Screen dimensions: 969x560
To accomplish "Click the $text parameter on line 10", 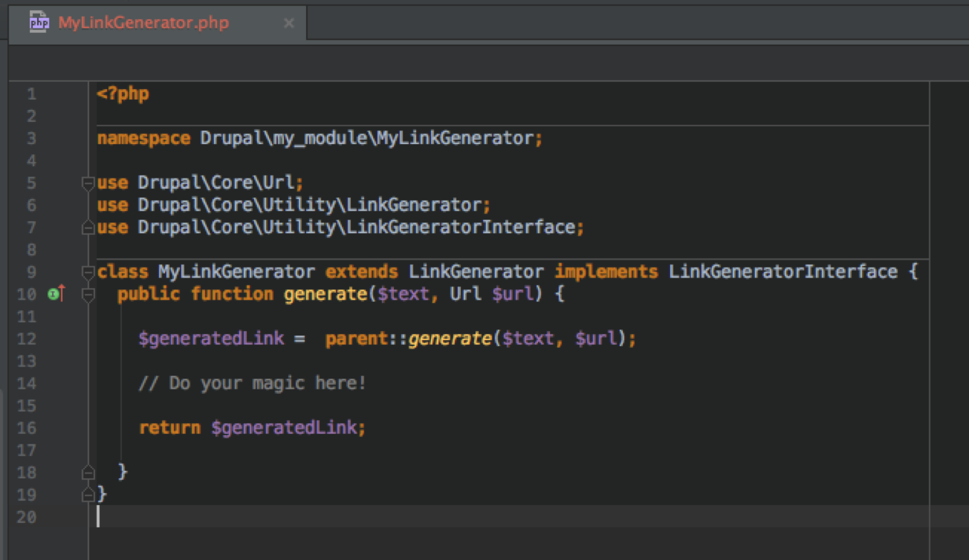I will pos(404,294).
